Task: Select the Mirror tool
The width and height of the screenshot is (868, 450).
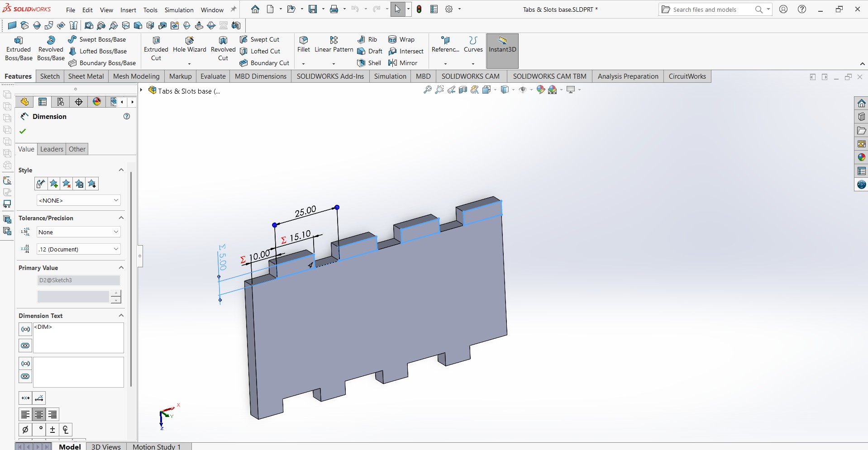Action: (x=403, y=63)
